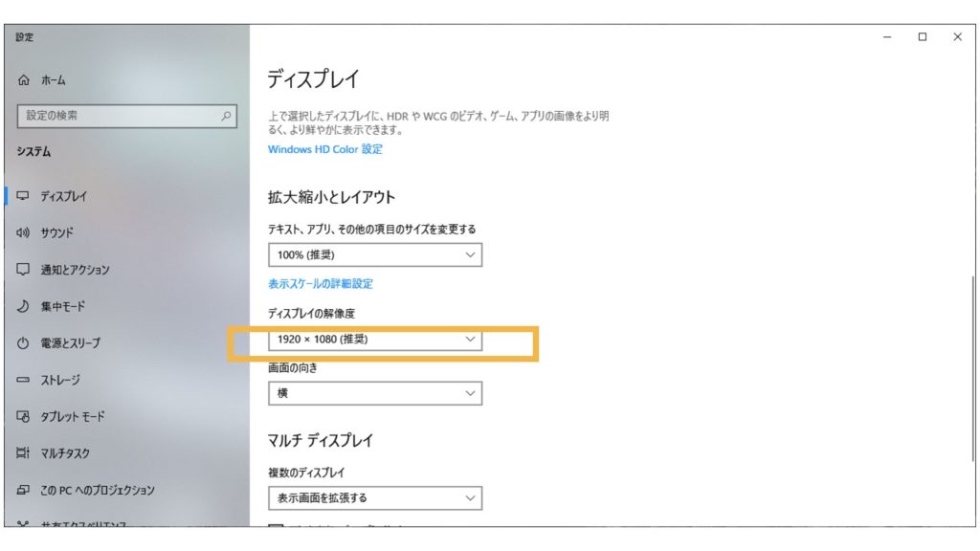Image resolution: width=980 pixels, height=551 pixels.
Task: Select the Display (ディスプレイ) monitor icon in sidebar
Action: click(x=24, y=196)
